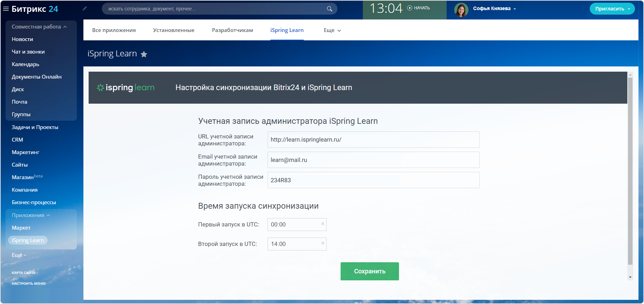This screenshot has height=304, width=644.
Task: Switch to the Установленные tab
Action: [174, 30]
